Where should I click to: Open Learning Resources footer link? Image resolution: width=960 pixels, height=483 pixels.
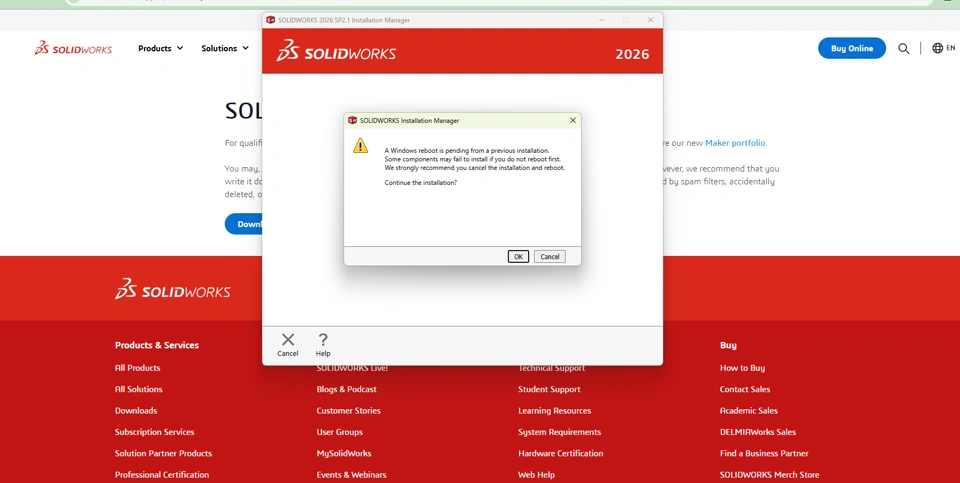[x=555, y=411]
